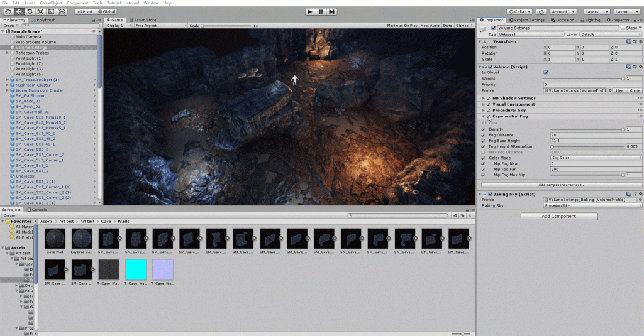The image size is (644, 336).
Task: Expand Visual Environment section
Action: (x=484, y=104)
